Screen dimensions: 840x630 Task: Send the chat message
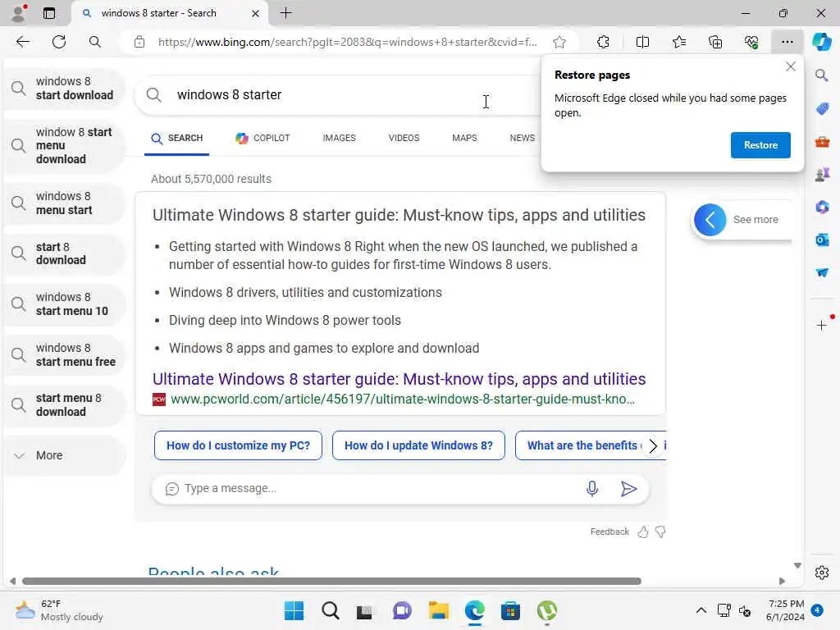[x=628, y=489]
